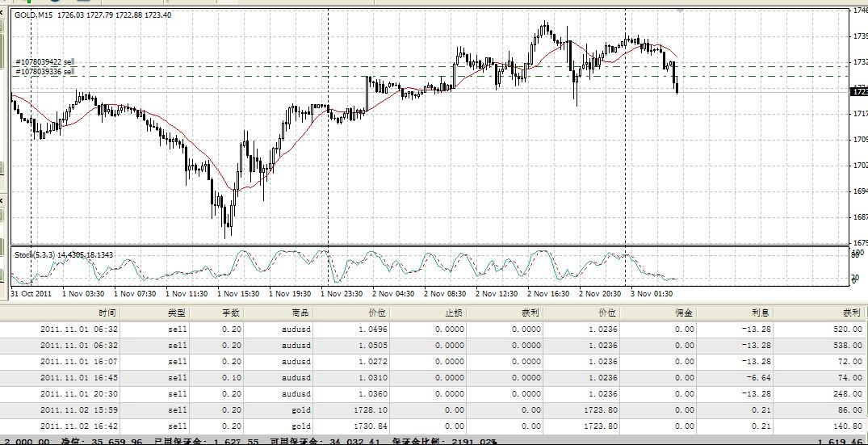Click the chart shift triangle marker at top

[x=681, y=10]
